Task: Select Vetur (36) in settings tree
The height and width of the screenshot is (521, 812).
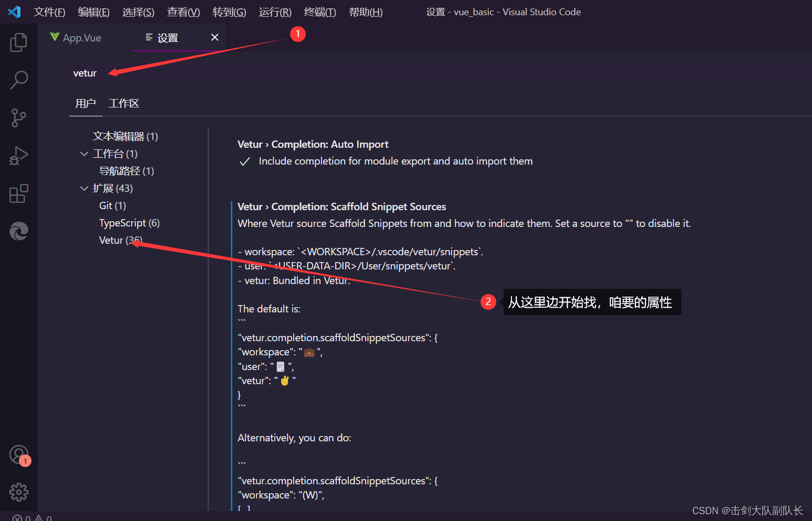Action: (x=121, y=240)
